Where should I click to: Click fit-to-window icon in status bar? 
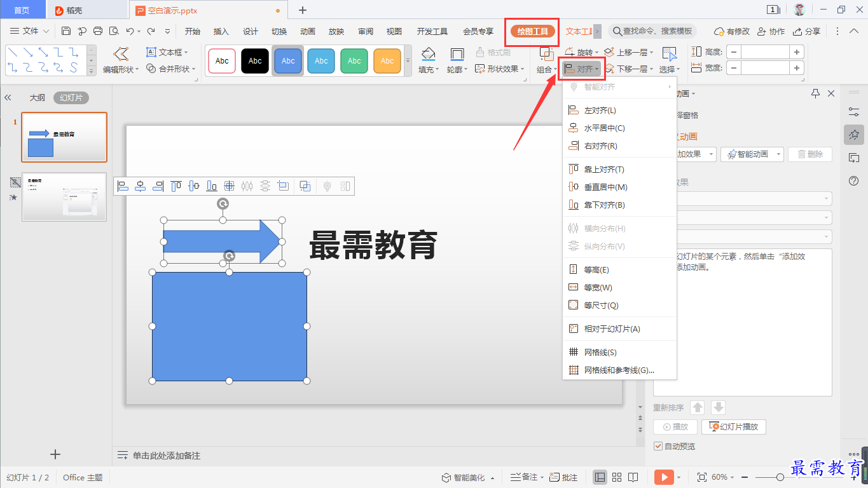click(702, 477)
